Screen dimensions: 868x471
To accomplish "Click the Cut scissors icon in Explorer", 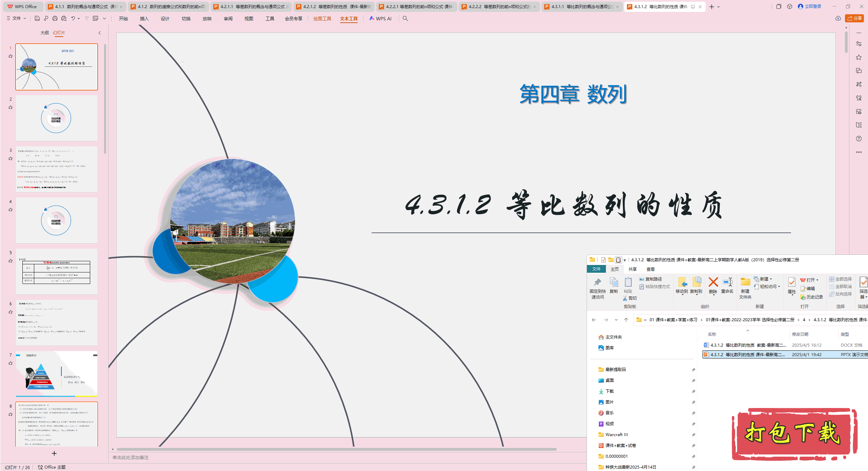I will (625, 298).
